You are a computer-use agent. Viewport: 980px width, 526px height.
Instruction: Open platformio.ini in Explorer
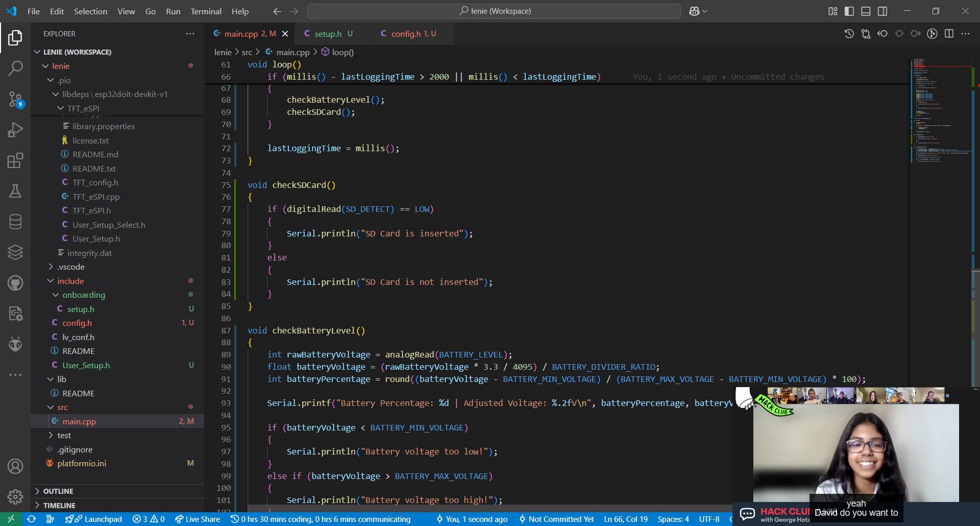pyautogui.click(x=82, y=463)
